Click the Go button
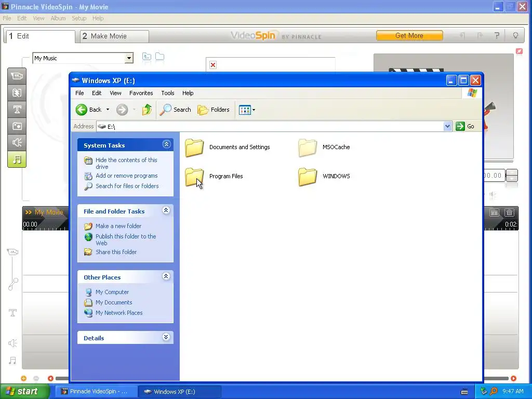 click(465, 126)
